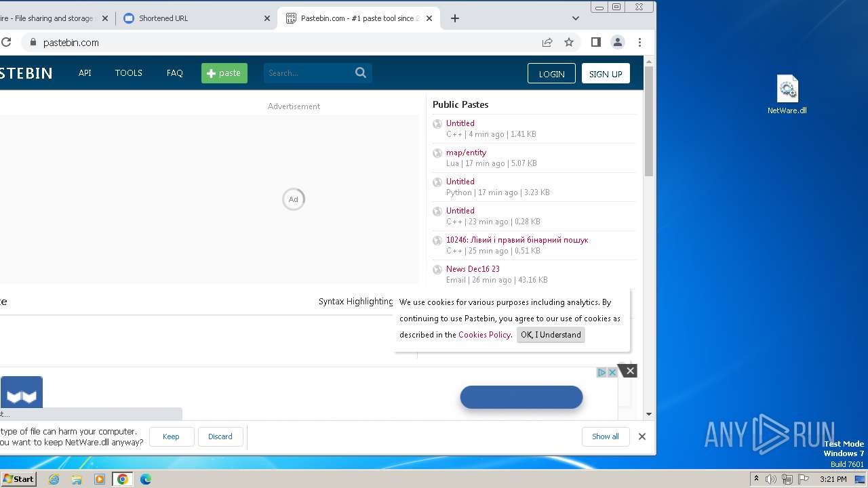The width and height of the screenshot is (868, 488).
Task: Open the Chrome three-dot menu
Action: pyautogui.click(x=639, y=42)
